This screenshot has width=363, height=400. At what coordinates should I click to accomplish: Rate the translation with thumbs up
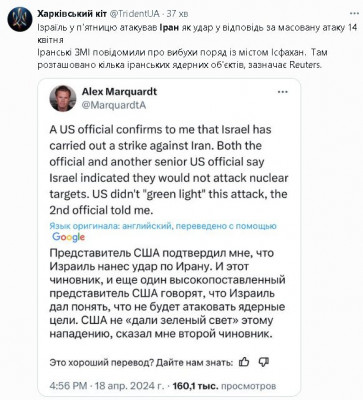[x=244, y=362]
